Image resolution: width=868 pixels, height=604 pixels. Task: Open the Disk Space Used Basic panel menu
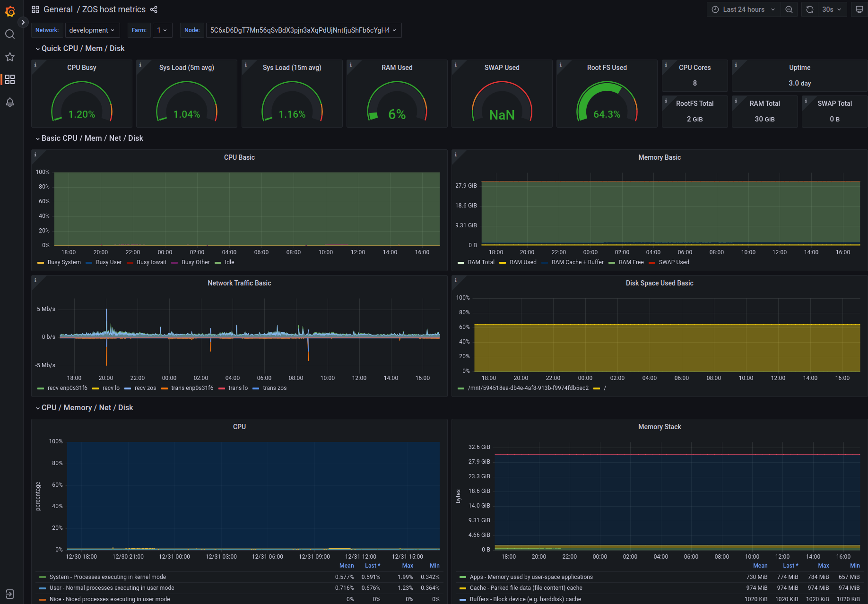tap(659, 283)
